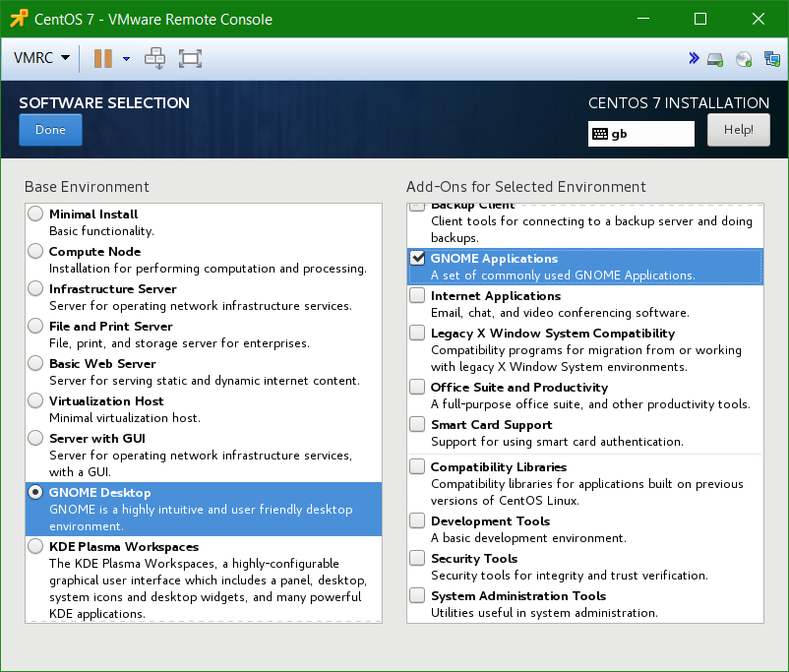Open the power options dropdown arrow
789x672 pixels.
126,59
